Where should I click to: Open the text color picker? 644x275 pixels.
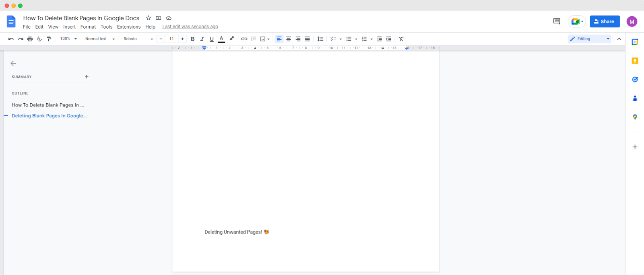click(221, 39)
